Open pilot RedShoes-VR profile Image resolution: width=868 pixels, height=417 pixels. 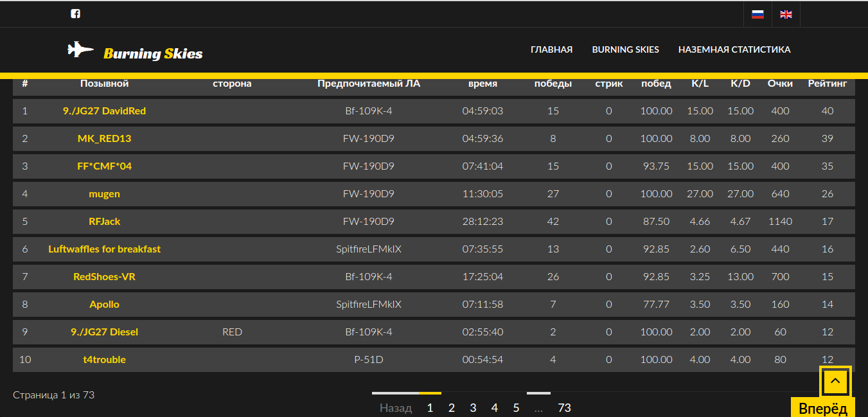(104, 276)
